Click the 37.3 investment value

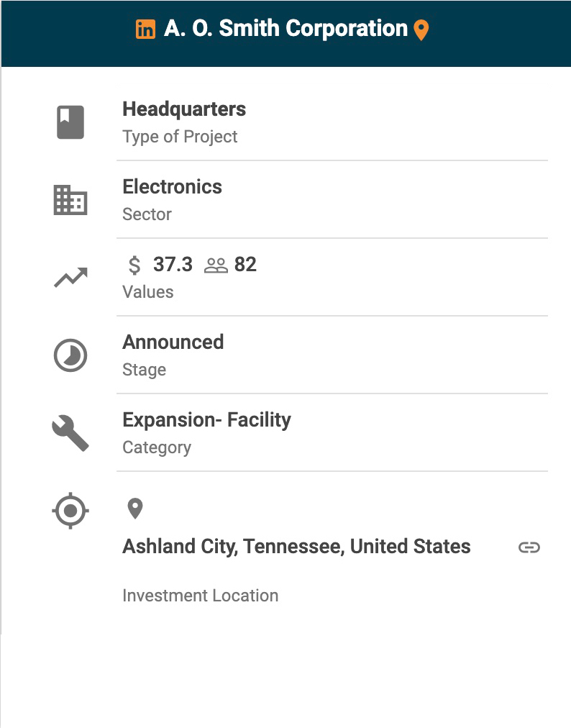(173, 265)
